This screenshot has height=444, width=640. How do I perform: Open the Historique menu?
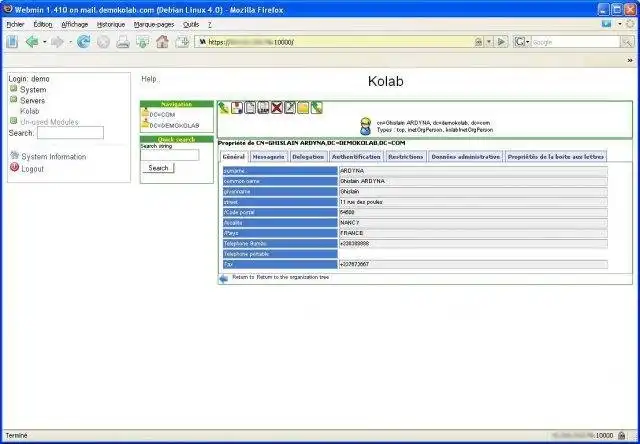[111, 24]
